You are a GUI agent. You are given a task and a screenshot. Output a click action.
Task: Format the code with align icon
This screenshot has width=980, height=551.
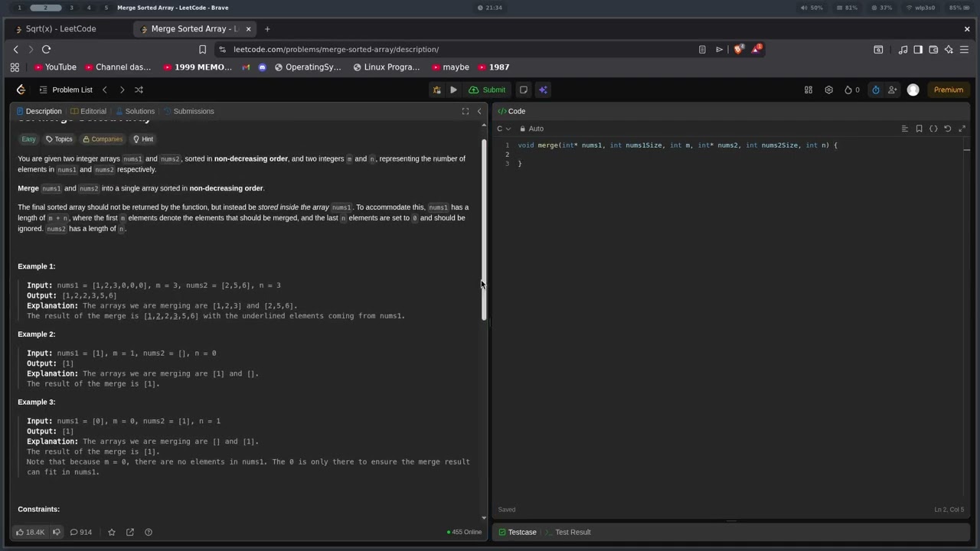point(904,129)
